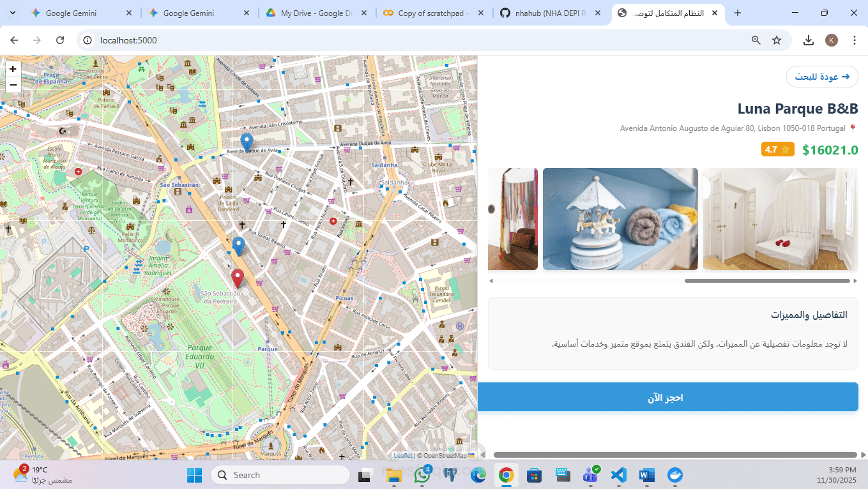Switch to the nhahub GitHub tab
The image size is (868, 489).
click(551, 13)
